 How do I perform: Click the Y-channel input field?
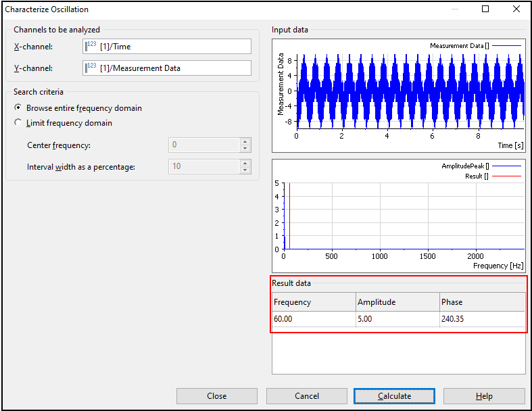(x=172, y=68)
